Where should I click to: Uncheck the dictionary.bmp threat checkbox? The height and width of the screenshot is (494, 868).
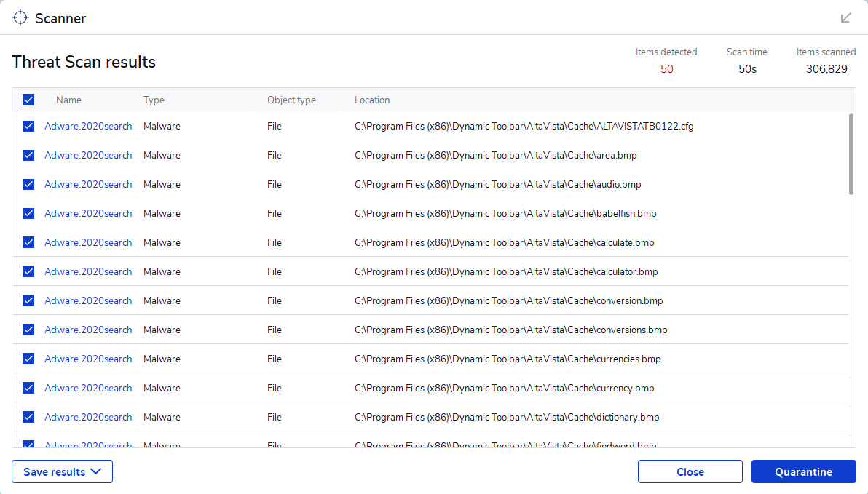28,417
